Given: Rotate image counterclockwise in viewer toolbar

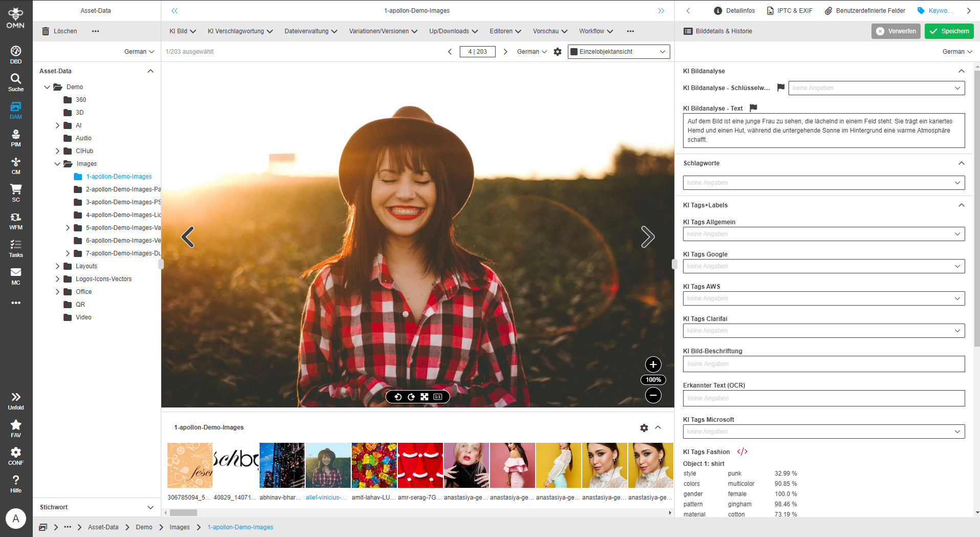Looking at the screenshot, I should [398, 397].
